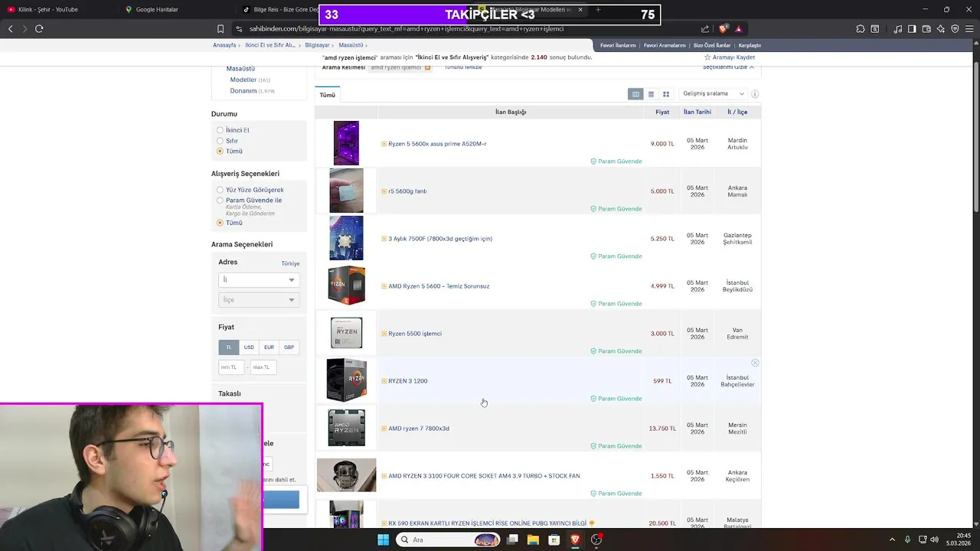
Task: Open Modeller category link
Action: [243, 80]
